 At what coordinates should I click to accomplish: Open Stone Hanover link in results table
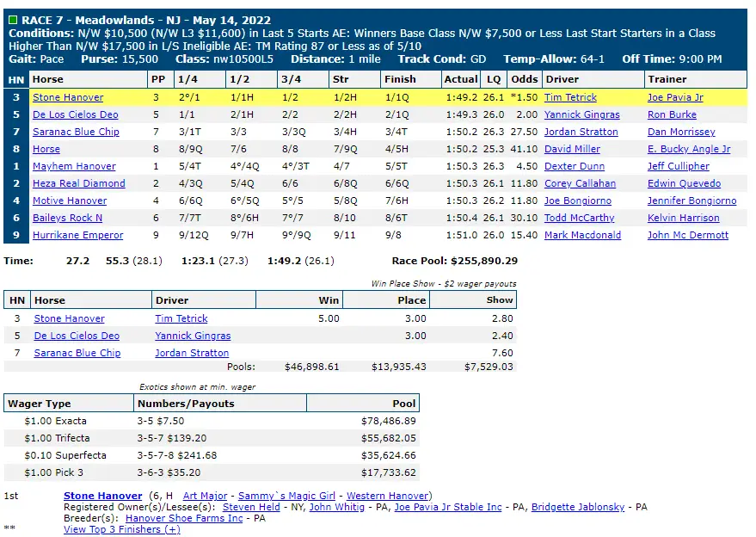coord(68,97)
